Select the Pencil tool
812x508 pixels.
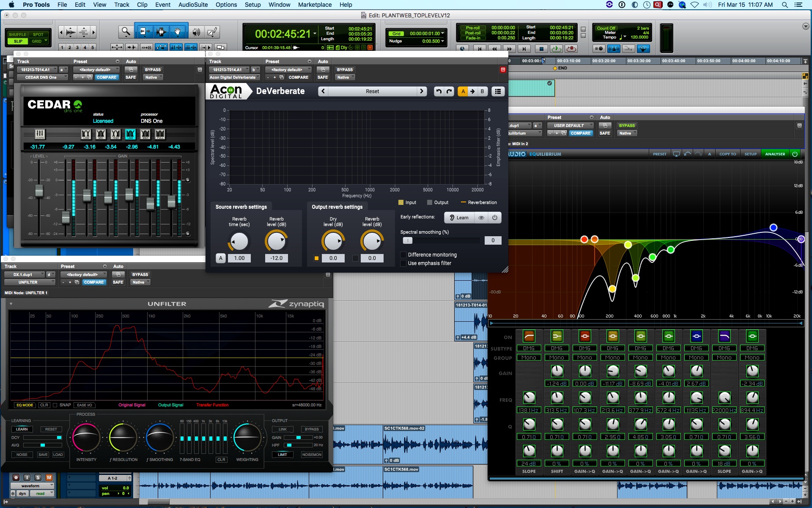pyautogui.click(x=212, y=32)
